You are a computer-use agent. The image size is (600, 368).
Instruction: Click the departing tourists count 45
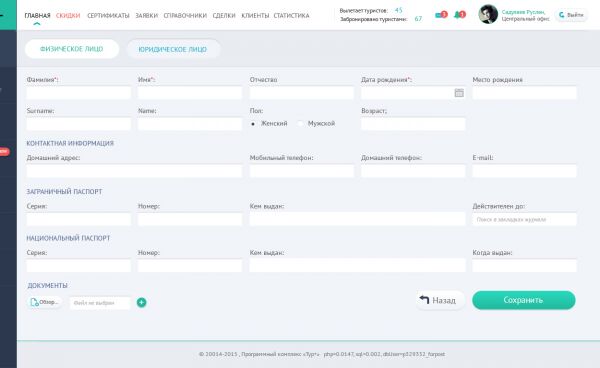click(x=399, y=10)
